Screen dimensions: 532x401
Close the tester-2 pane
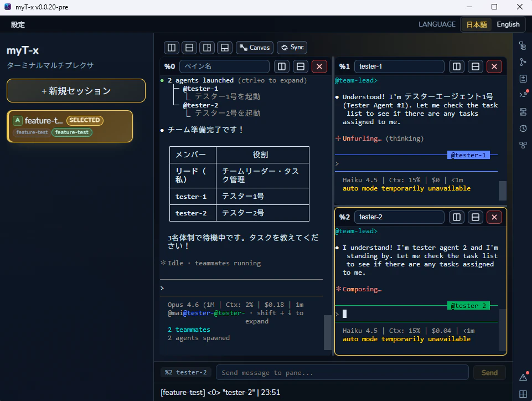pyautogui.click(x=494, y=217)
